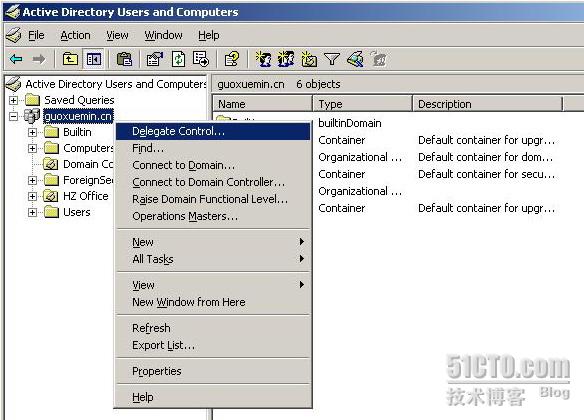Select Connect to Domain Controller entry
584x420 pixels.
(213, 182)
